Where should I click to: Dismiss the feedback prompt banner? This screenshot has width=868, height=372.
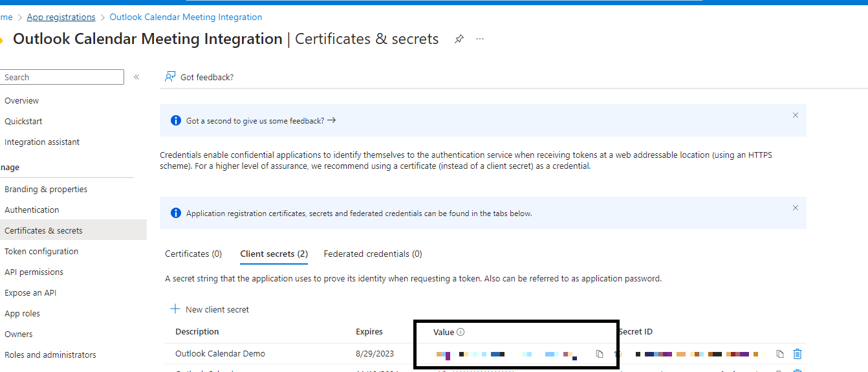click(x=796, y=115)
